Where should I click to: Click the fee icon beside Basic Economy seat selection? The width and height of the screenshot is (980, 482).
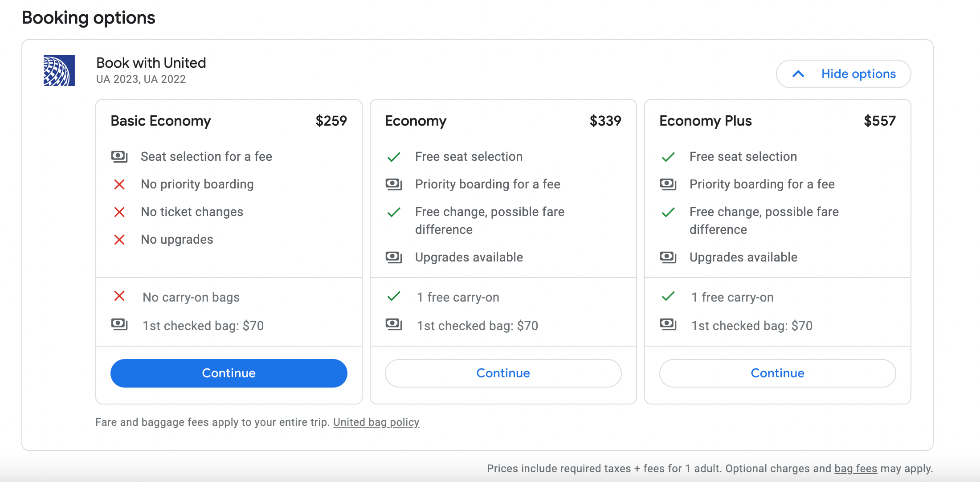coord(119,157)
